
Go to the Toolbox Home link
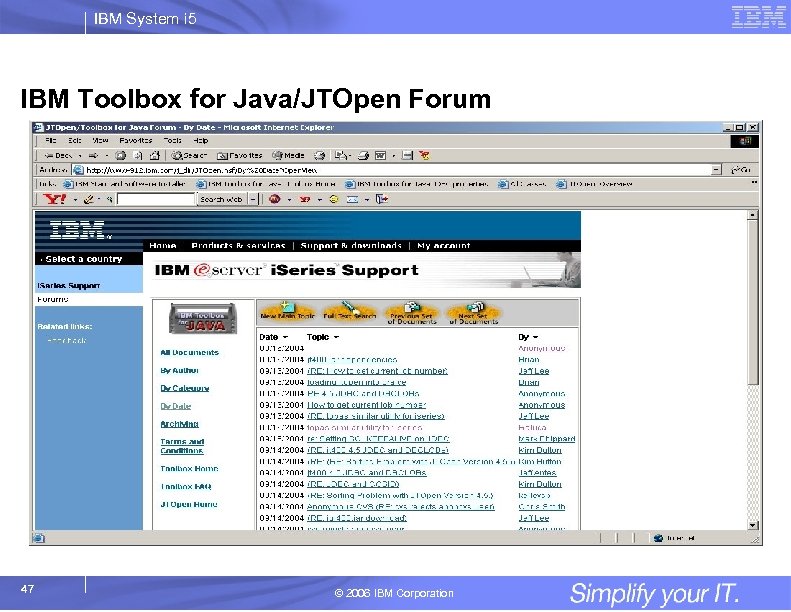click(189, 468)
